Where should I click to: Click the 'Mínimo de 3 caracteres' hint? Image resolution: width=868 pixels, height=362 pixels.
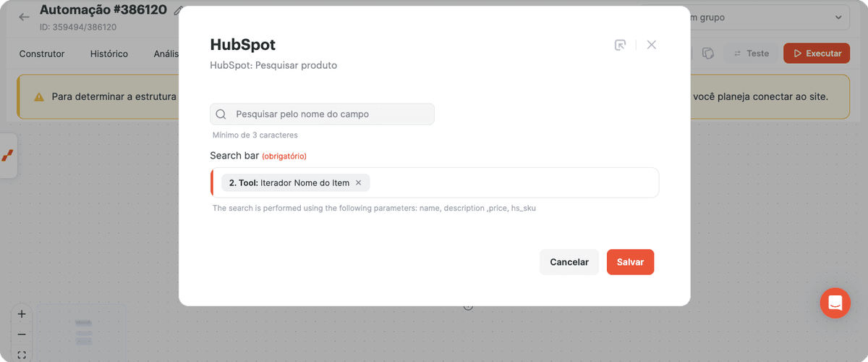pos(255,135)
